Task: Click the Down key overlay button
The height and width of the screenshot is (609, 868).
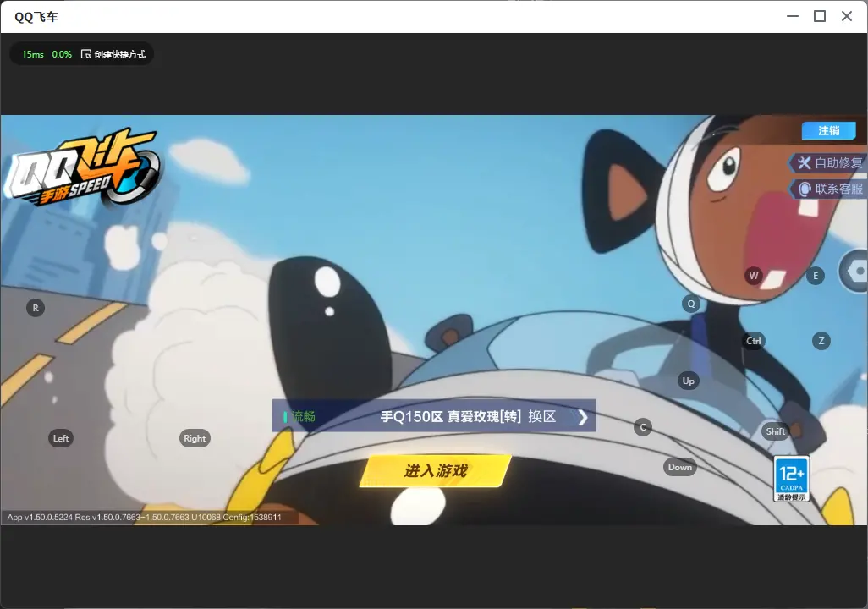Action: (680, 467)
